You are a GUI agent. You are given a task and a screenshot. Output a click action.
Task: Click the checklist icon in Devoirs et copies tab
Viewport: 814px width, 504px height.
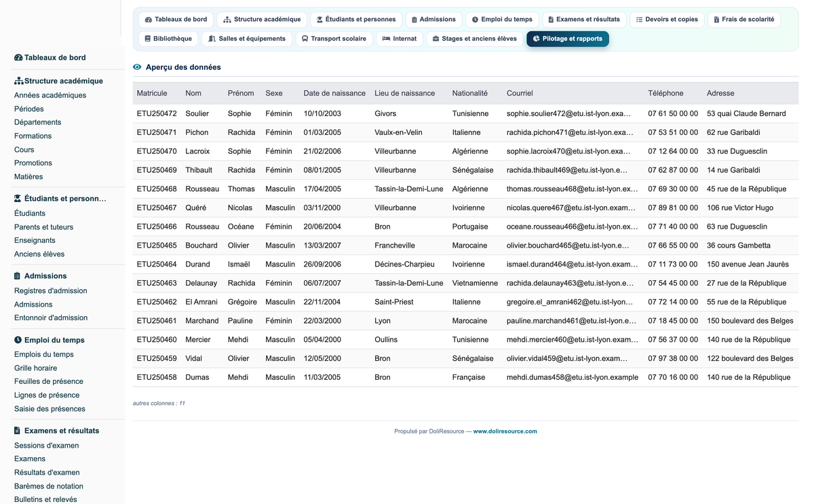(639, 20)
